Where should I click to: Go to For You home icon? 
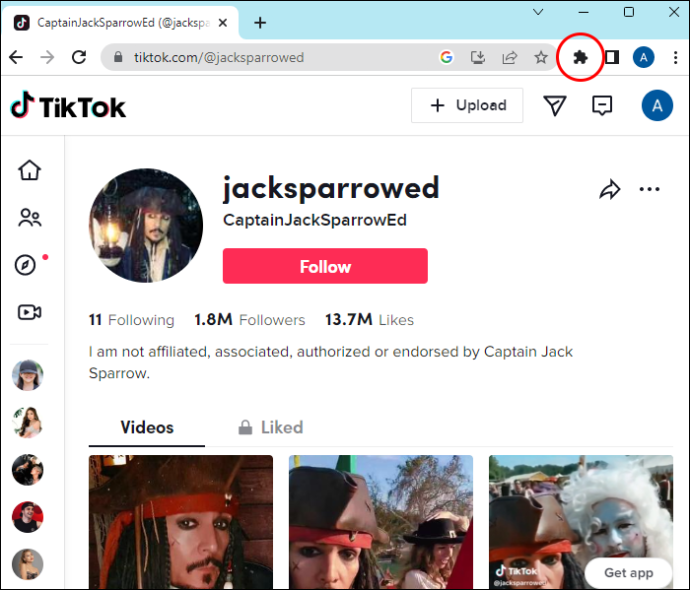pyautogui.click(x=29, y=170)
